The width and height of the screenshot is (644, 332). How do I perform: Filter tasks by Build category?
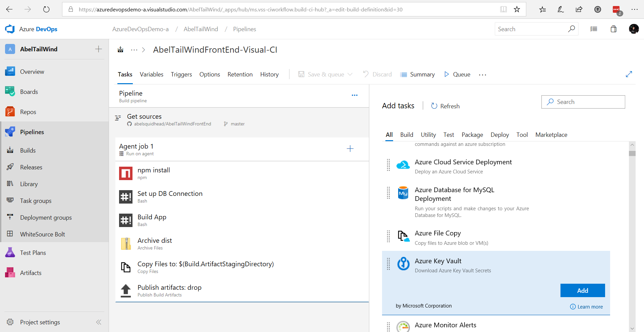(x=407, y=135)
